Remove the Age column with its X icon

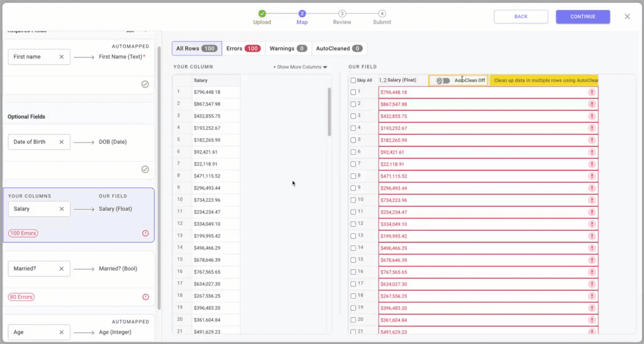click(61, 332)
